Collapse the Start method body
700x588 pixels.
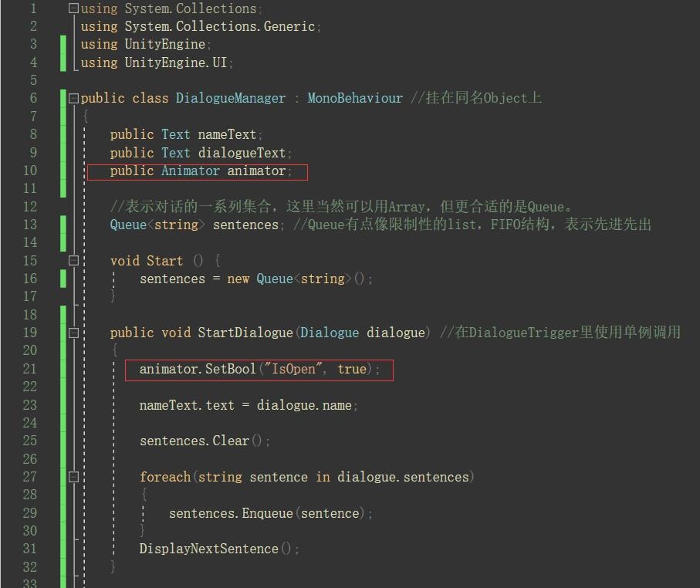73,261
